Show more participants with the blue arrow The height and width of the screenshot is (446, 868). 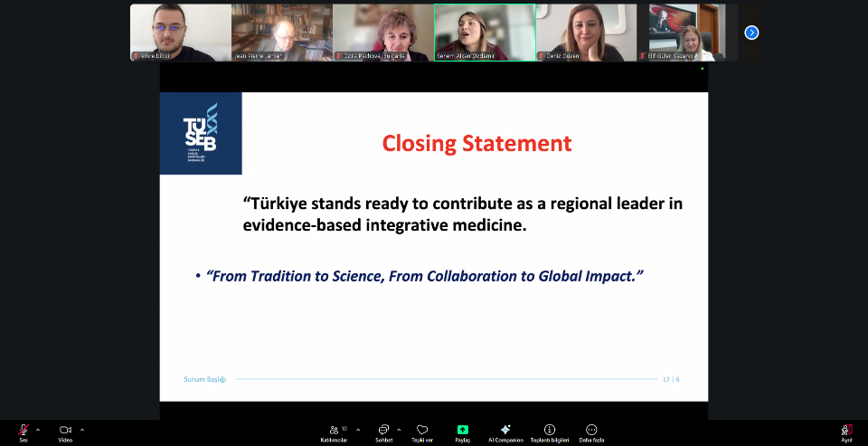pos(751,33)
